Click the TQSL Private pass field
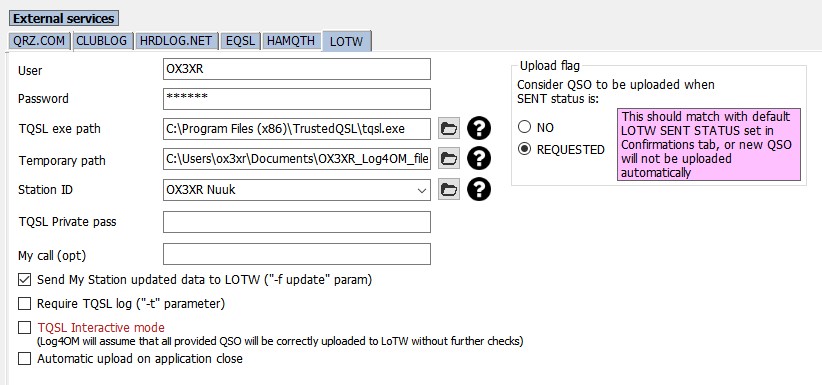Viewport: 822px width, 385px height. (297, 222)
